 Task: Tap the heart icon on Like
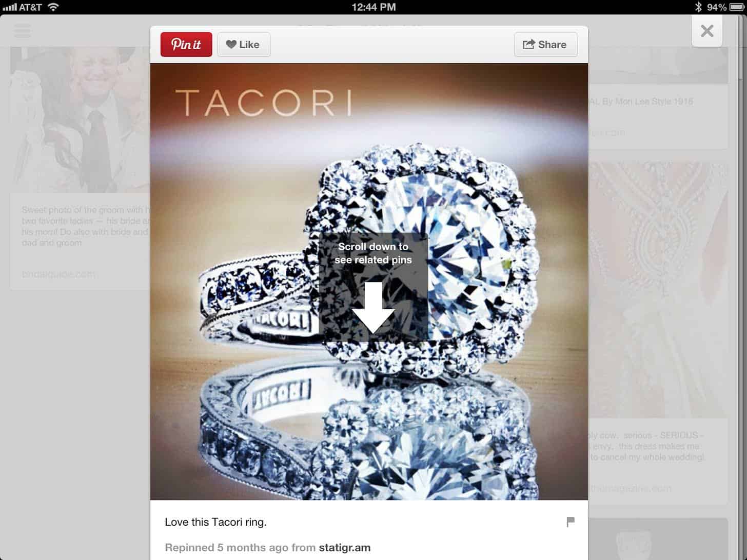(231, 45)
